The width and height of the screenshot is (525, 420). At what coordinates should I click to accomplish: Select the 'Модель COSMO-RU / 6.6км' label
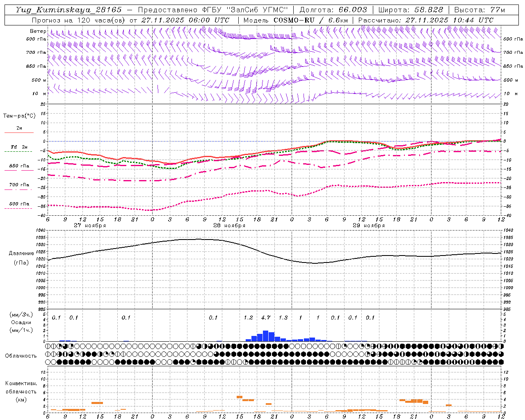tap(295, 20)
